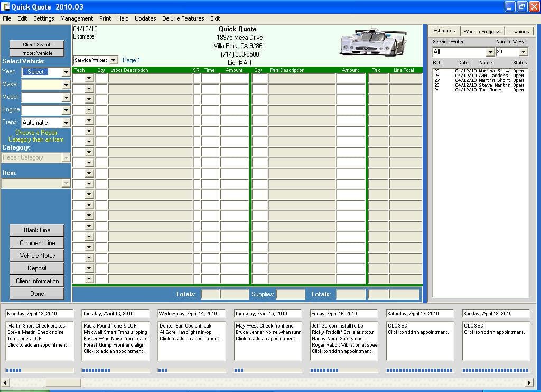Open Martin Short Check brakes appointment
Viewport: 541px width, 392px height.
[36, 326]
